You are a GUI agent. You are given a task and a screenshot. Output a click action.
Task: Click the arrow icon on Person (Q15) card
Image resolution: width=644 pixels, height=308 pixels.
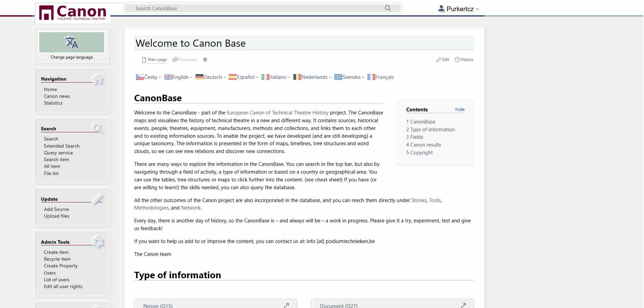pos(286,305)
